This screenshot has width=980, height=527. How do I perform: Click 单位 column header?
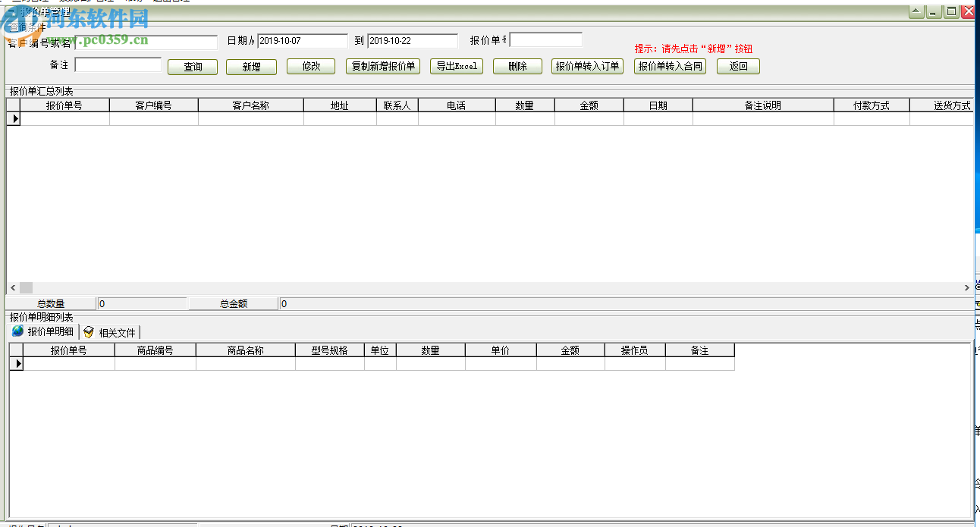(x=380, y=350)
